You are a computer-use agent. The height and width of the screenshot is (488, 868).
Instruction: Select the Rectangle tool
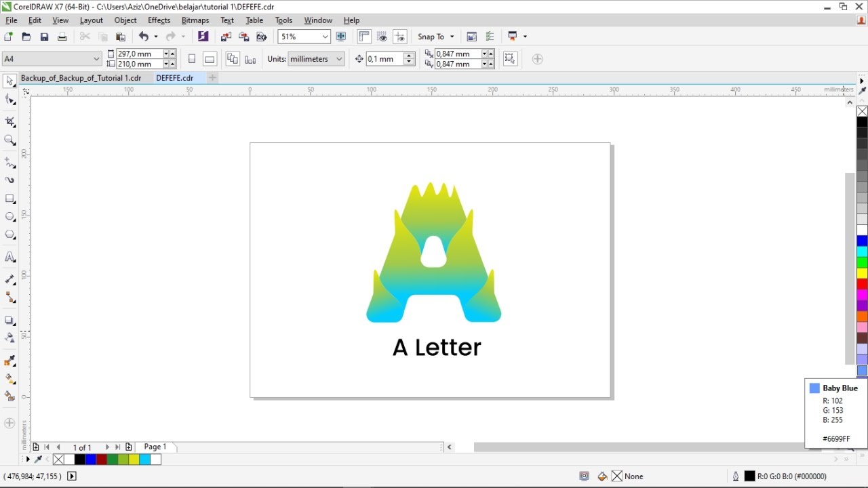9,199
